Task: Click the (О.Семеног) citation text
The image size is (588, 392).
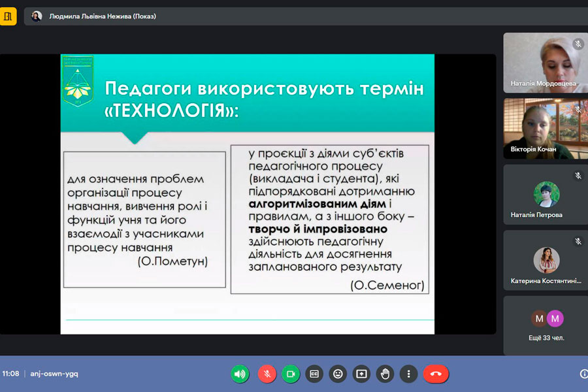Action: tap(387, 286)
